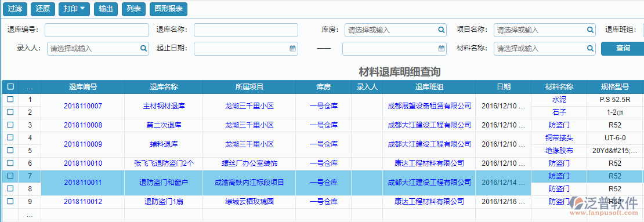This screenshot has height=222, width=644.
Task: Click the 退库编号 input field
Action: coord(97,30)
